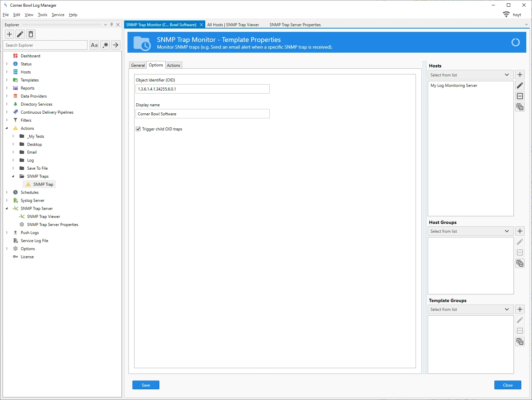Click copy icon beside Template Groups list
The height and width of the screenshot is (400, 532).
(520, 341)
